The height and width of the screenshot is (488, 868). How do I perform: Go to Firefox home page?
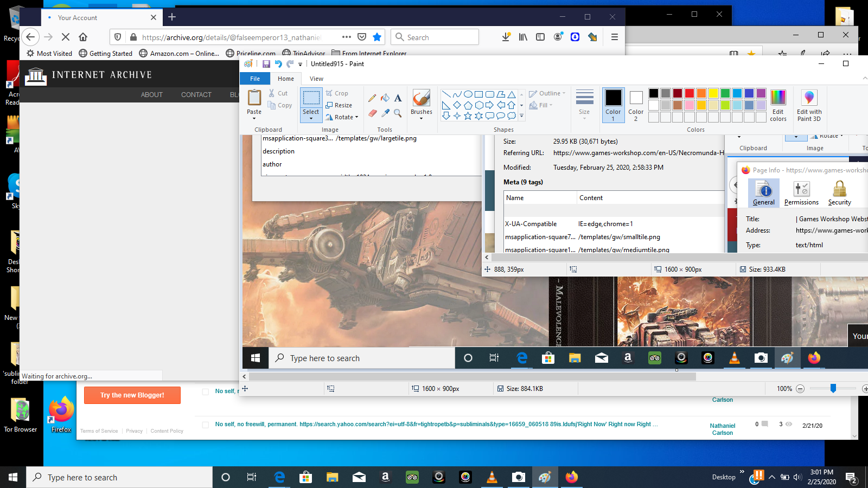pos(83,37)
